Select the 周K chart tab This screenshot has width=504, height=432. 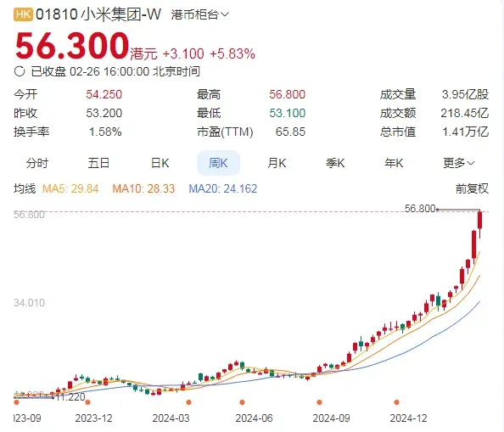tap(218, 163)
